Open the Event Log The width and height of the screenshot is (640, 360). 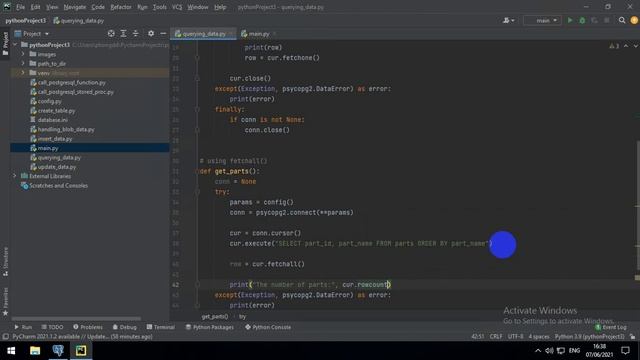(x=611, y=327)
